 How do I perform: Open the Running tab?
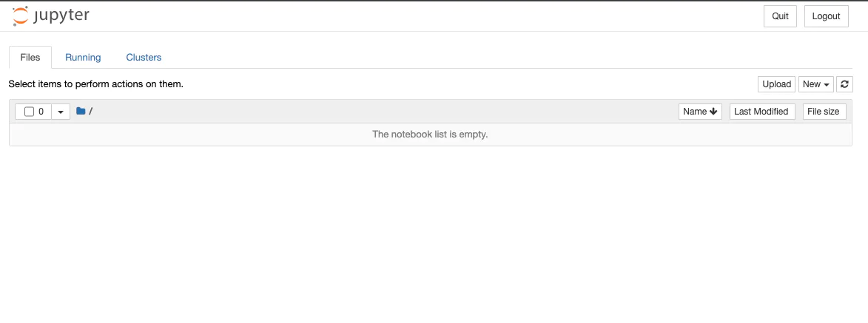point(83,57)
